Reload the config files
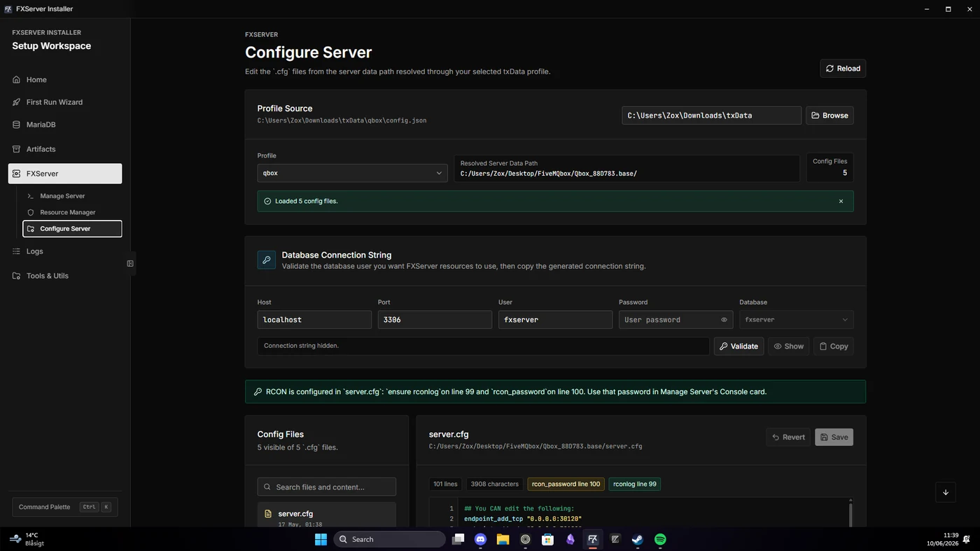This screenshot has height=551, width=980. 843,69
